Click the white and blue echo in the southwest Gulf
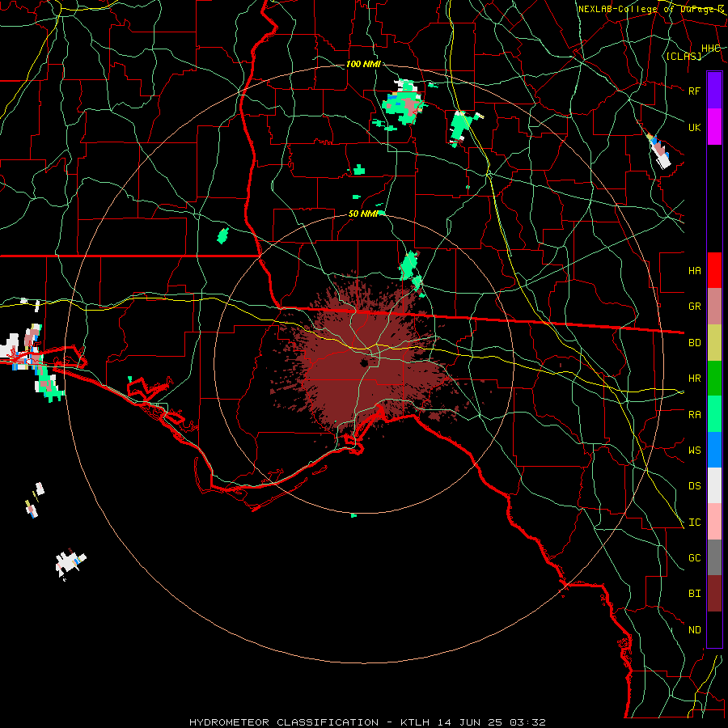Image resolution: width=728 pixels, height=728 pixels. 70,562
